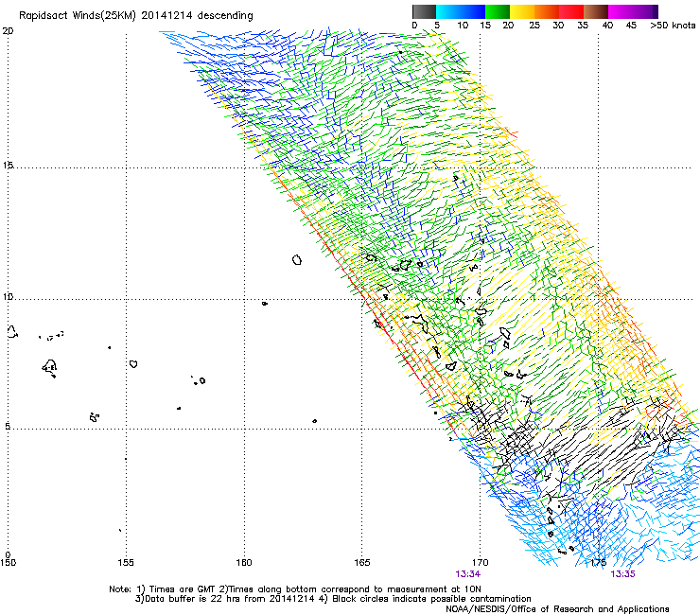Click the yellow 20-25 knots legend segment

click(522, 11)
